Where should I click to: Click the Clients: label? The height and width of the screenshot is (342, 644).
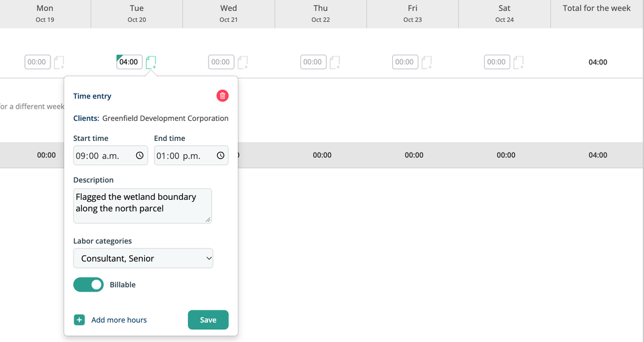86,118
